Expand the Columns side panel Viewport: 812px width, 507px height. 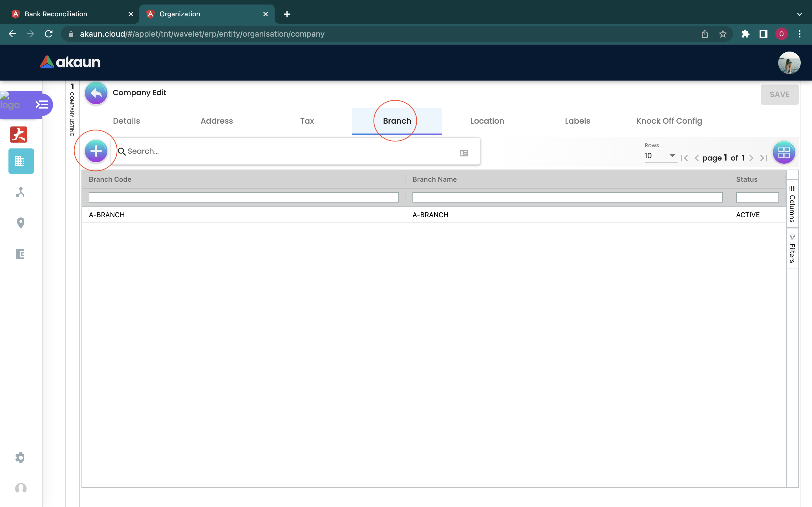point(792,204)
